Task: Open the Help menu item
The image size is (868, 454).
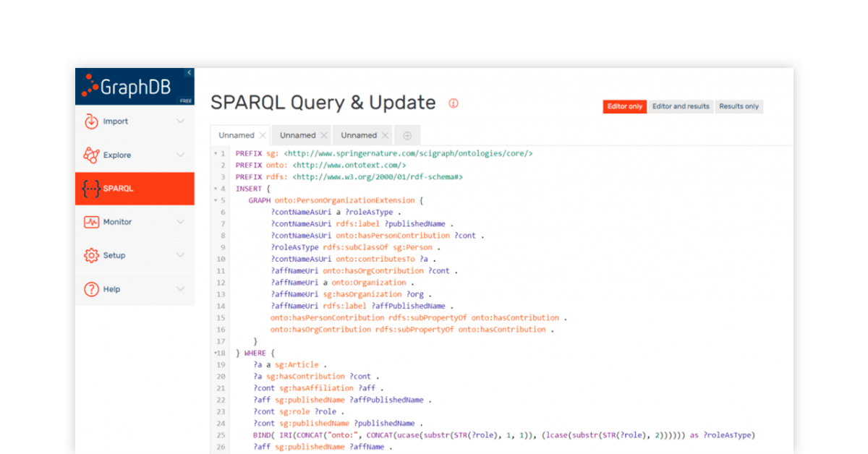Action: click(x=135, y=288)
